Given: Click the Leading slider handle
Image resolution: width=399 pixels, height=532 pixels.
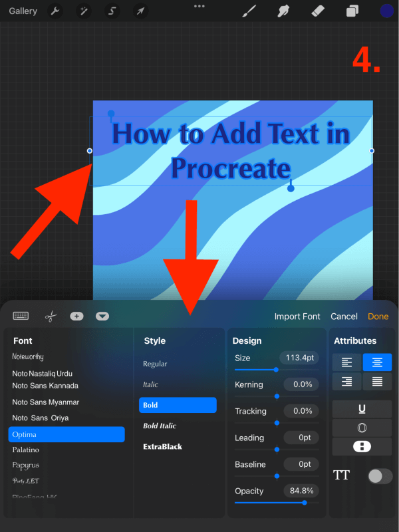Looking at the screenshot, I should tap(277, 450).
